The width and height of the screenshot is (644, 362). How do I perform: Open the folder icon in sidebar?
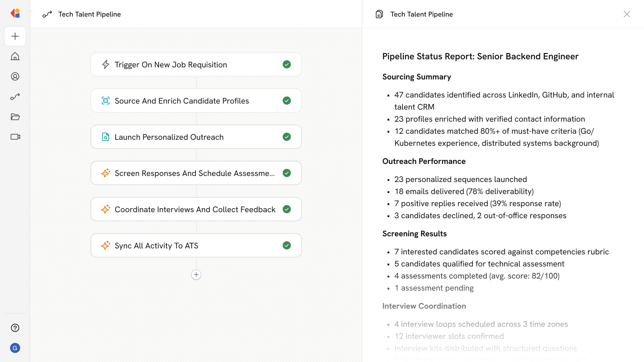coord(15,117)
